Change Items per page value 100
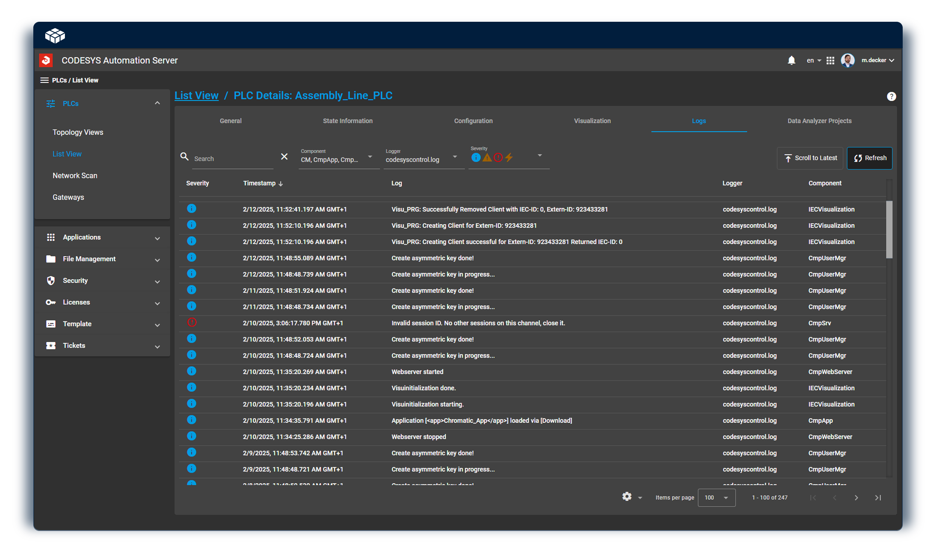This screenshot has height=560, width=936. 716,498
